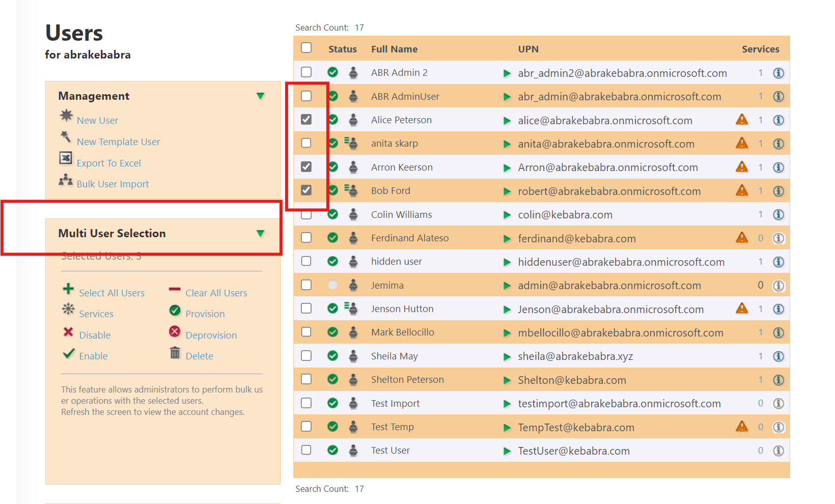Click the Provision icon
This screenshot has height=504, width=835.
point(175,310)
